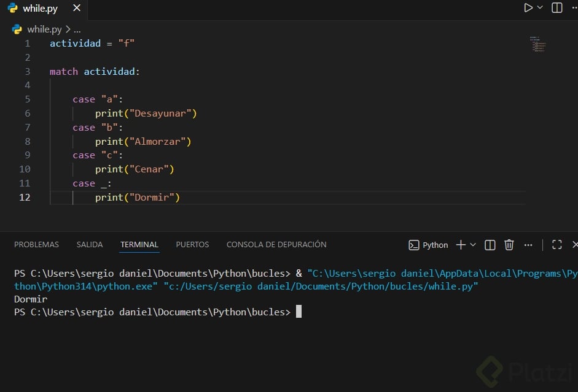This screenshot has width=578, height=392.
Task: Split the terminal pane
Action: coord(490,245)
